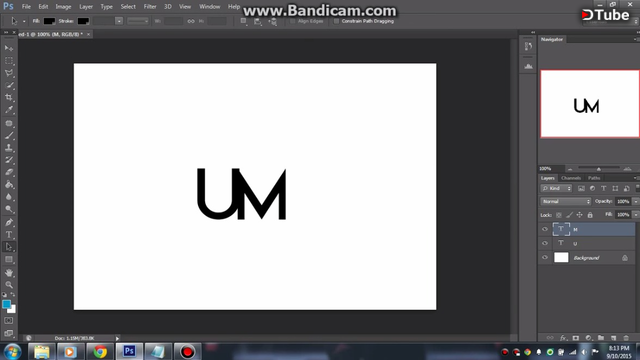This screenshot has height=360, width=640.
Task: Click the Navigator zoom slider
Action: point(599,169)
